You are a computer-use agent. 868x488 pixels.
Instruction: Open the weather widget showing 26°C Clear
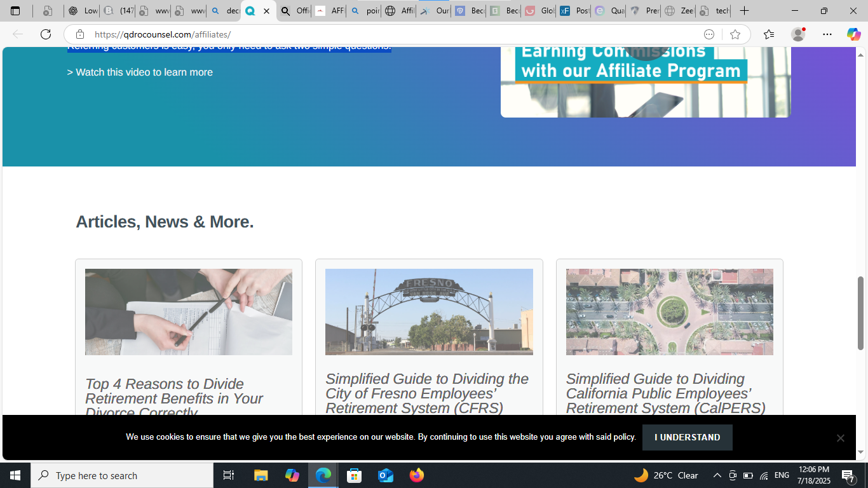666,475
